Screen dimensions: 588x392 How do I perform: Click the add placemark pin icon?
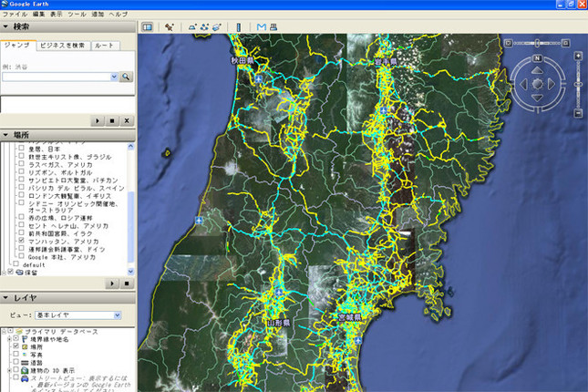coord(170,26)
